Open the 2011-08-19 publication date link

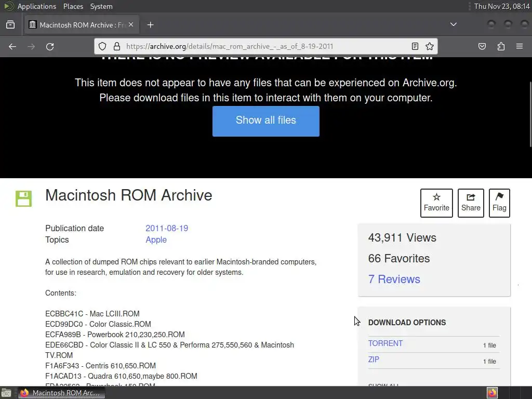[167, 229]
